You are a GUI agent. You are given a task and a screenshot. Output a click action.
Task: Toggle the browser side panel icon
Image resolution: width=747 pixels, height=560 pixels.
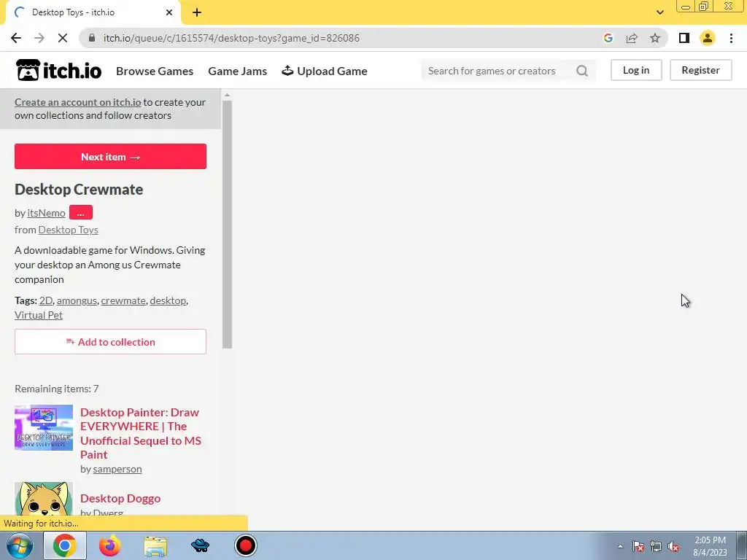coord(684,38)
